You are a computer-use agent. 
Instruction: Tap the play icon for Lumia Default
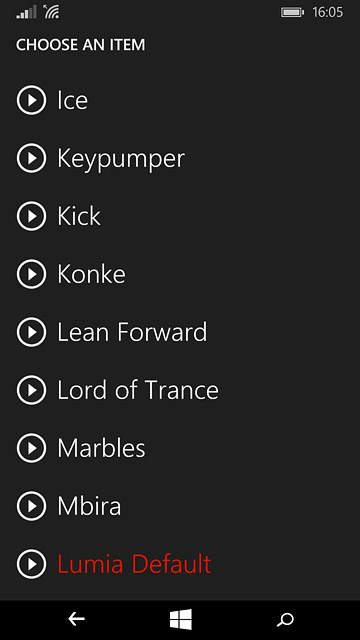pos(31,564)
